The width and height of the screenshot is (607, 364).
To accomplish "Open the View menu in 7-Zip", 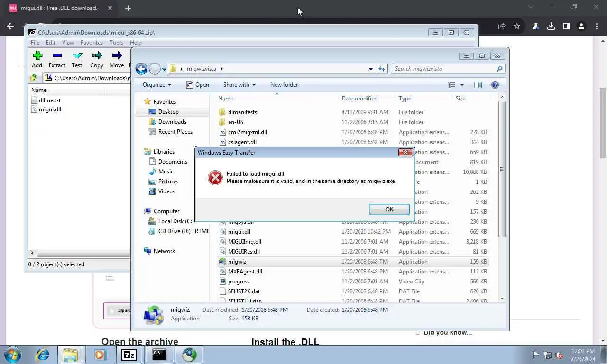I will (x=68, y=43).
